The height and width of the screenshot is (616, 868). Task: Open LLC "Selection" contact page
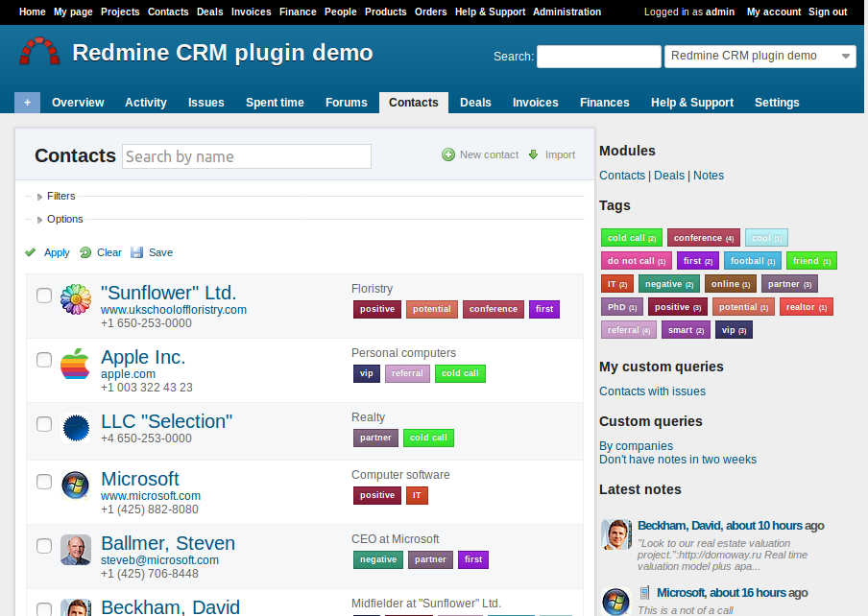(x=166, y=421)
